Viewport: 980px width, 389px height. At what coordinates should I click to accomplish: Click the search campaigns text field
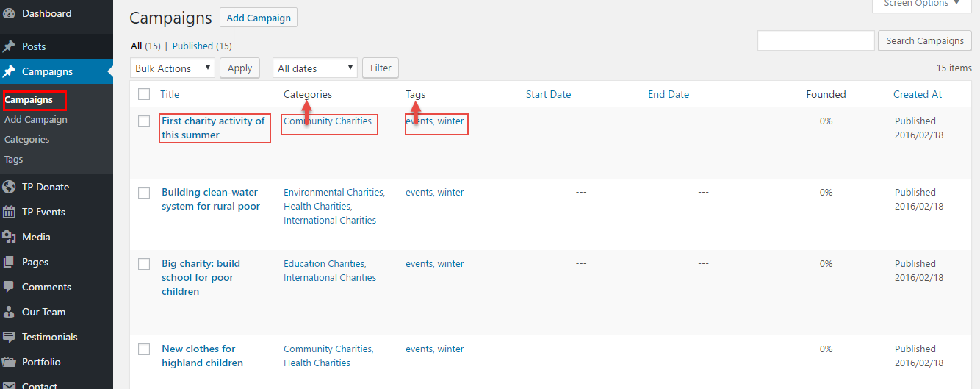(x=815, y=41)
